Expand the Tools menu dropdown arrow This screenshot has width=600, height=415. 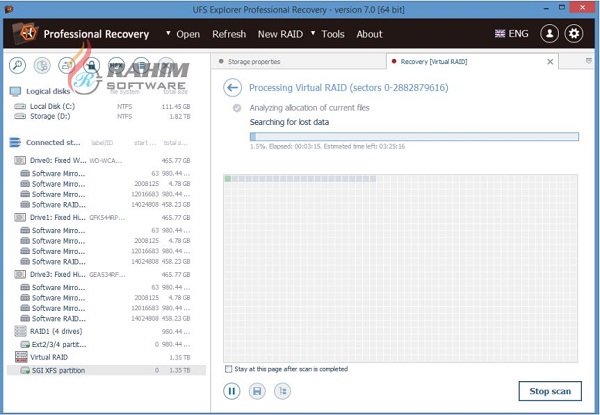coord(313,33)
